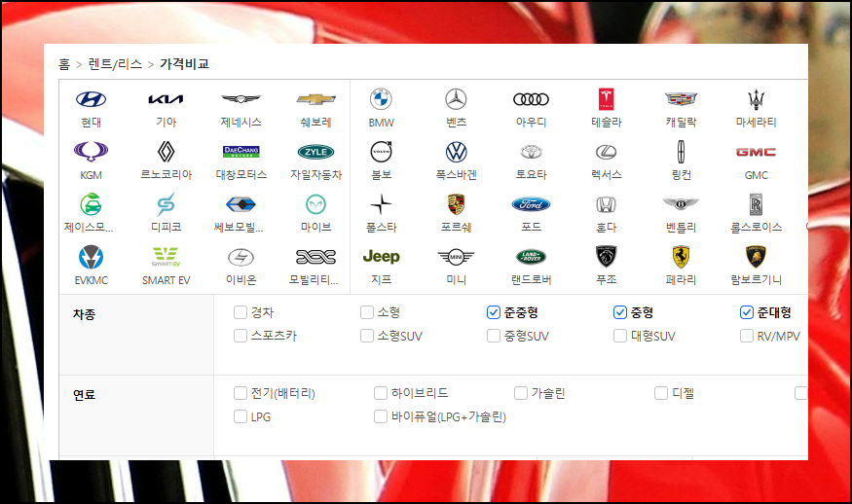Tick the 소형SUV checkbox
Screen dimensions: 852x504
pyautogui.click(x=367, y=336)
